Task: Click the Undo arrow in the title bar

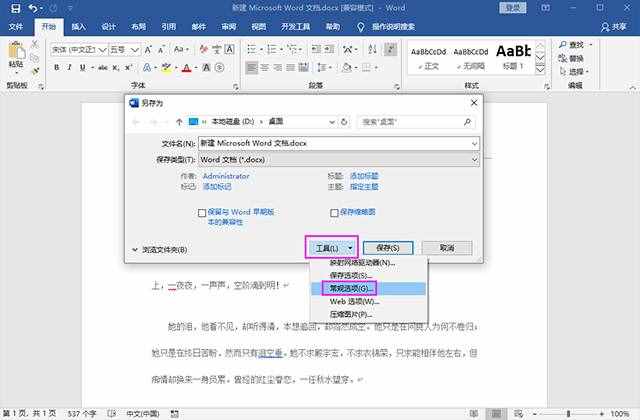Action: coord(33,8)
